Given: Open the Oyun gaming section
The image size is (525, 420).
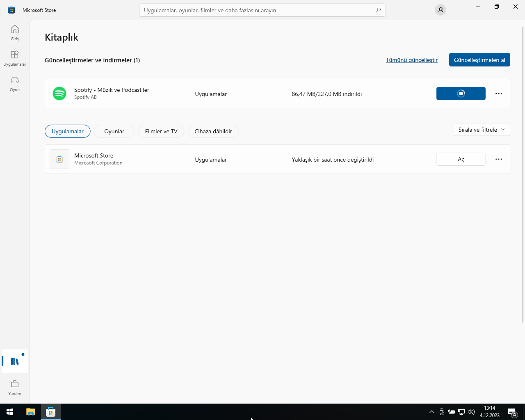Looking at the screenshot, I should 15,84.
